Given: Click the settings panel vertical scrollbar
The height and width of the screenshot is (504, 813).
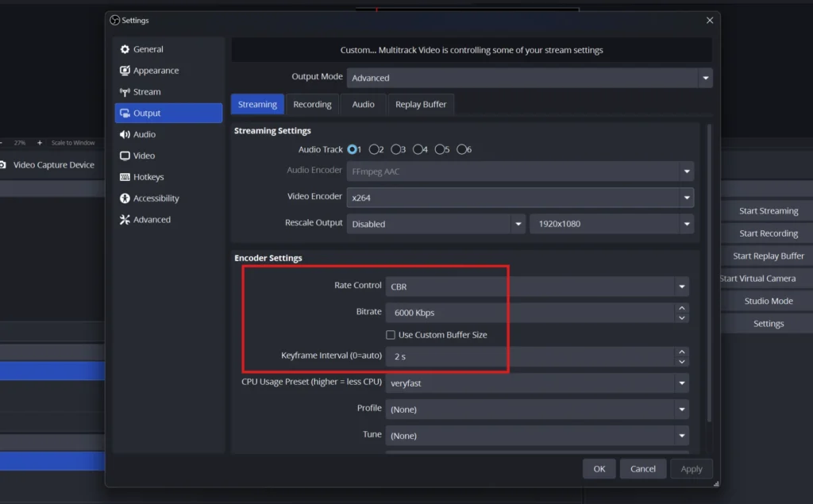Looking at the screenshot, I should [709, 273].
